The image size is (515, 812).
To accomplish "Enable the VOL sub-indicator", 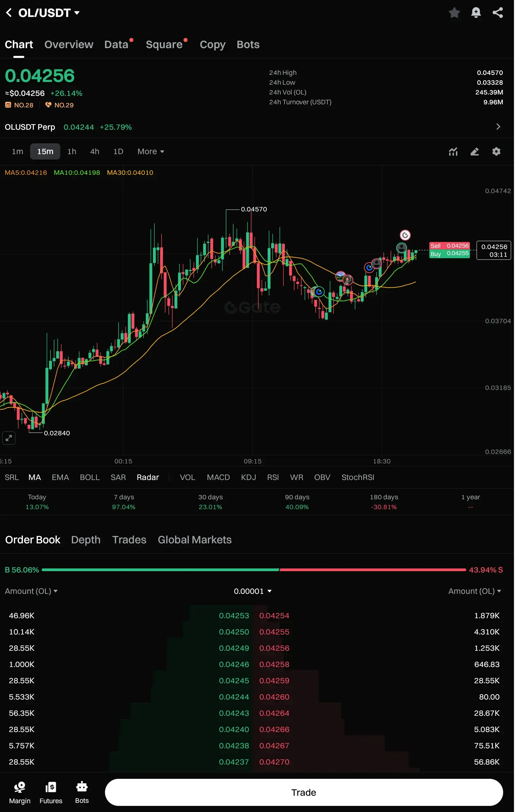I will (x=188, y=477).
